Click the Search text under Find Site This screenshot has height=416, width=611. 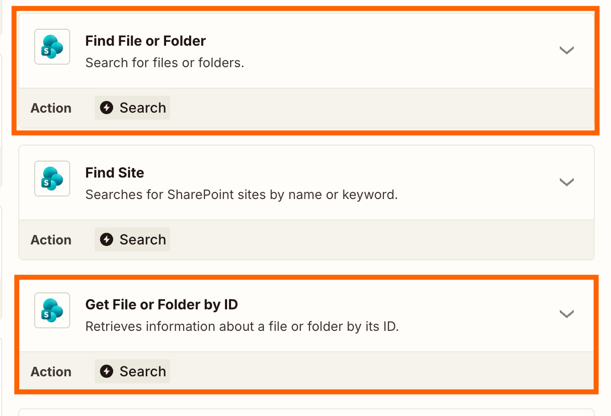coord(143,240)
